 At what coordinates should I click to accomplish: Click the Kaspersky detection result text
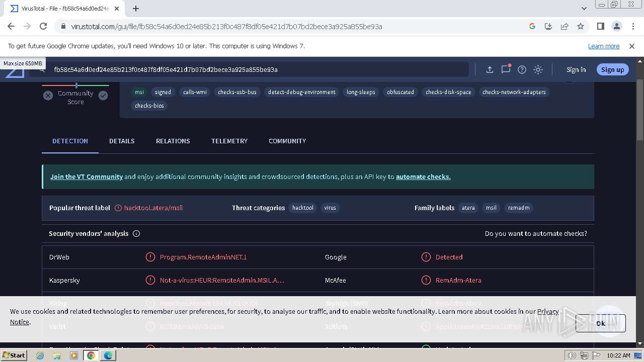[x=222, y=281]
